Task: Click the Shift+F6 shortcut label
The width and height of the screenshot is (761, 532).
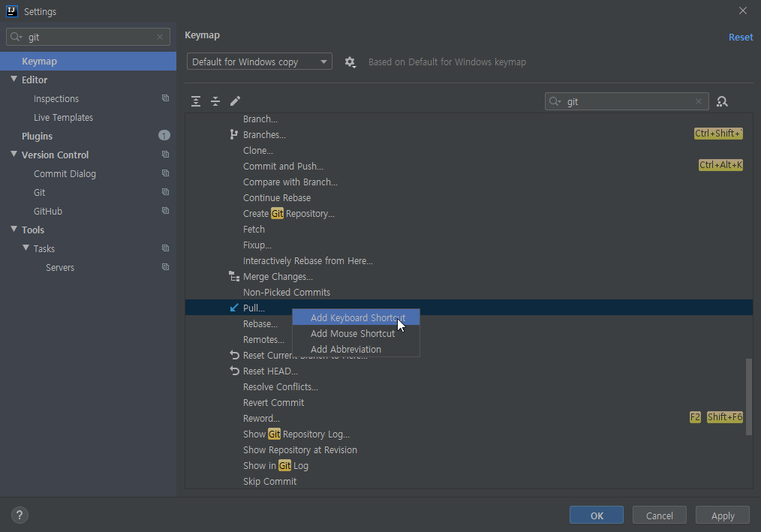Action: (x=724, y=417)
